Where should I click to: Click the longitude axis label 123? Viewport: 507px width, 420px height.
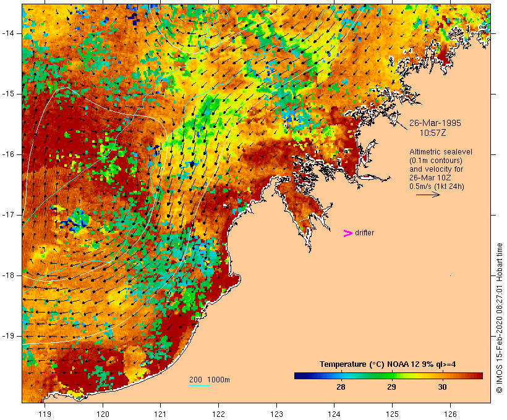276,414
